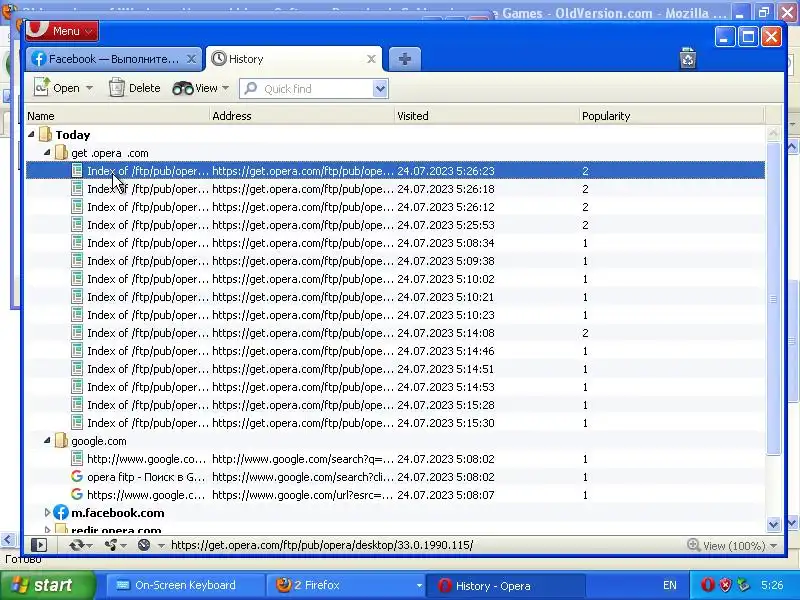Select the entry visited 24.07.2023 5:10:02
Screen dimensions: 800x600
point(395,279)
